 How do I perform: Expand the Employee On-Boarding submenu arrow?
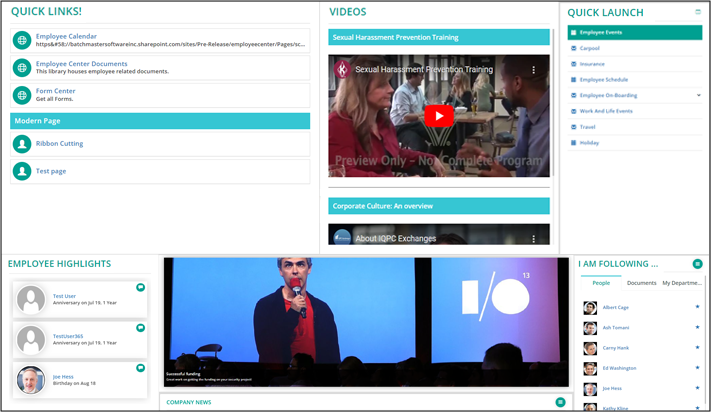pos(698,96)
